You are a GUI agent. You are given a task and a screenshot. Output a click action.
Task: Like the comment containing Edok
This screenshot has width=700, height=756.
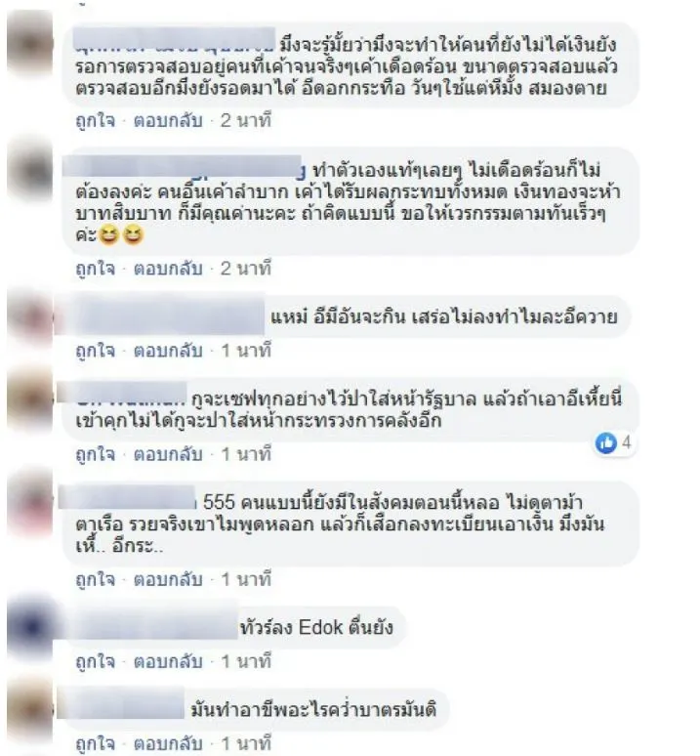96,661
